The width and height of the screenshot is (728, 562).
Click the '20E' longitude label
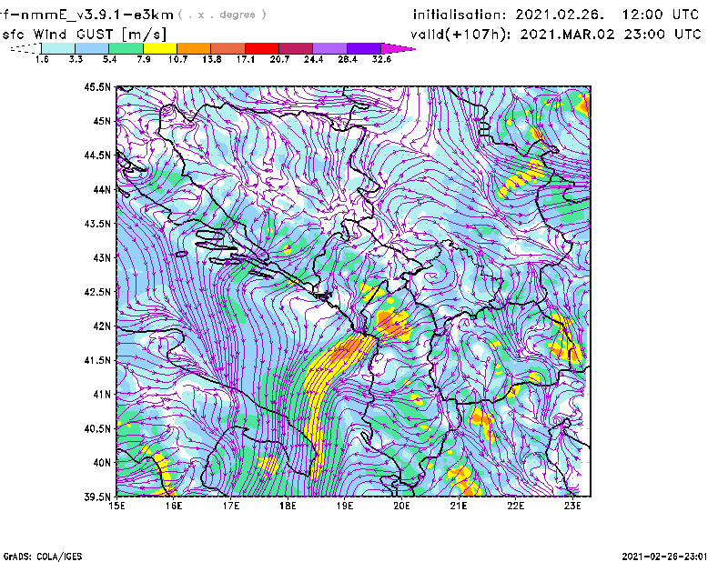coord(401,506)
